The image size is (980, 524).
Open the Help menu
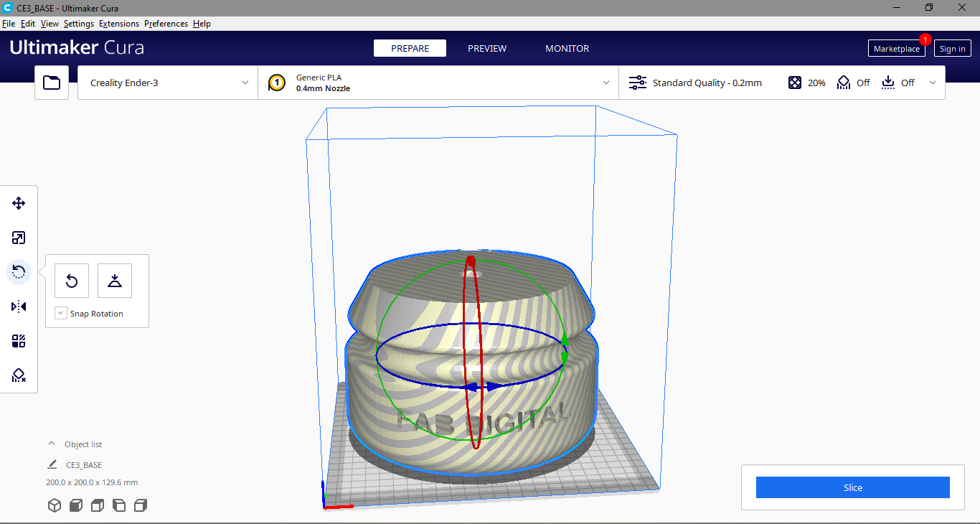point(202,24)
